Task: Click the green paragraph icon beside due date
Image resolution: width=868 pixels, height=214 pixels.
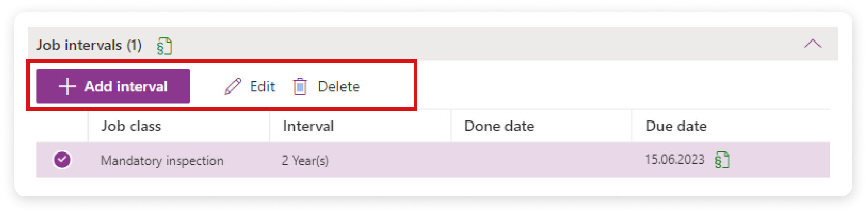Action: [x=722, y=160]
